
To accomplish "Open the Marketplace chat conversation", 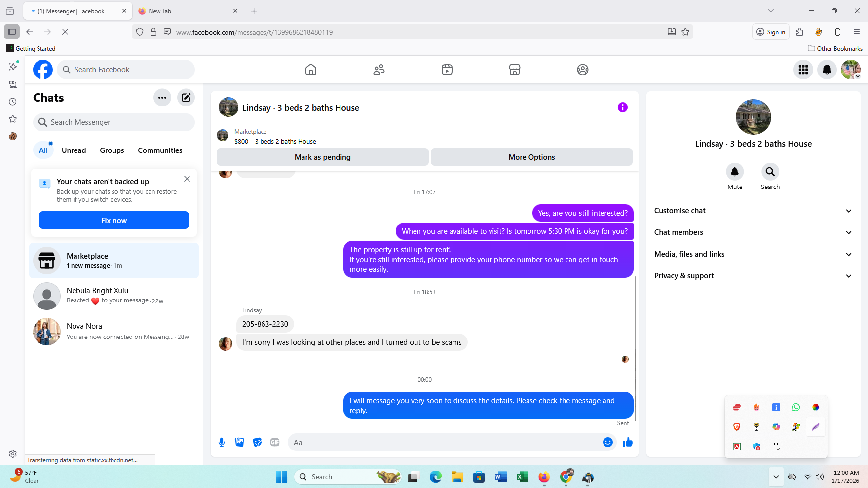I will 114,261.
